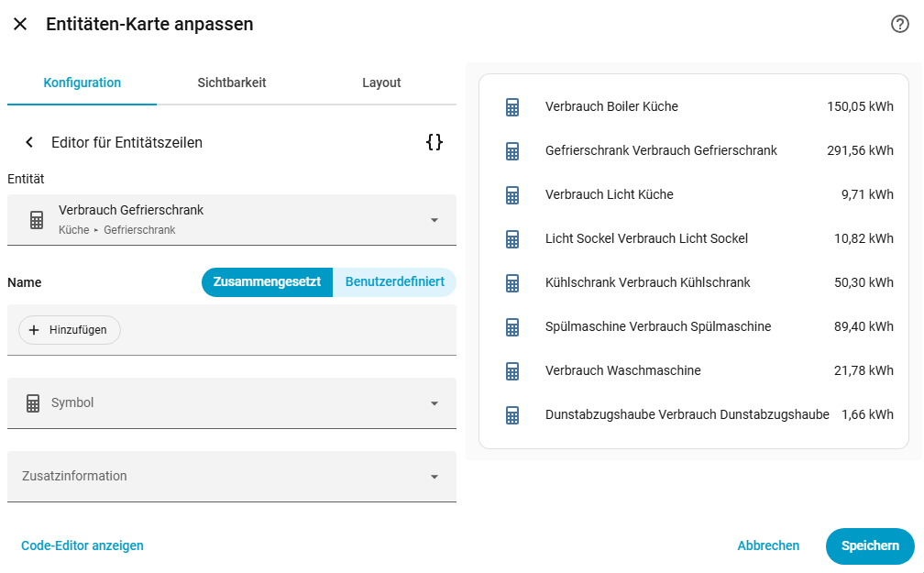924x573 pixels.
Task: Click calculator icon next to Verbrauch Boiler Küche
Action: [x=512, y=107]
